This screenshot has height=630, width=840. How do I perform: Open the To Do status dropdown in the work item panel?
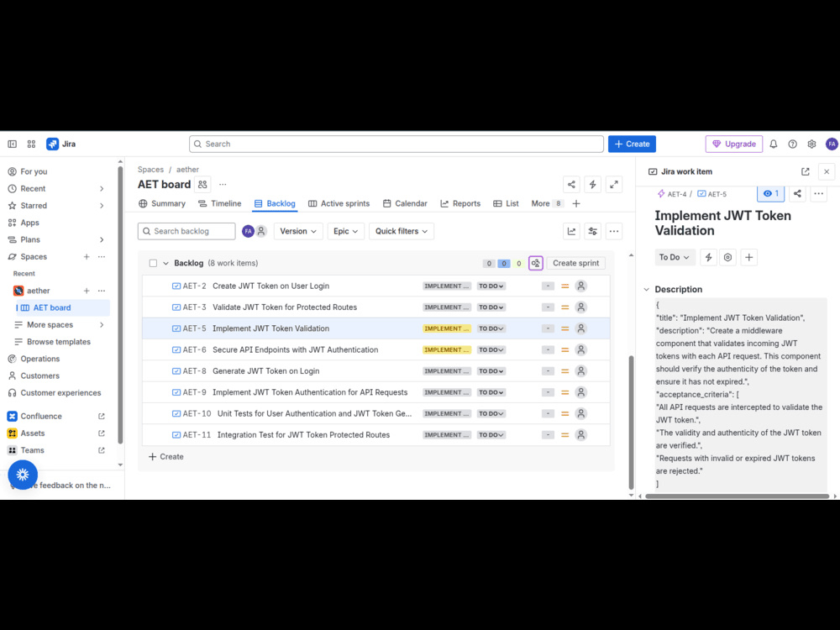coord(675,257)
